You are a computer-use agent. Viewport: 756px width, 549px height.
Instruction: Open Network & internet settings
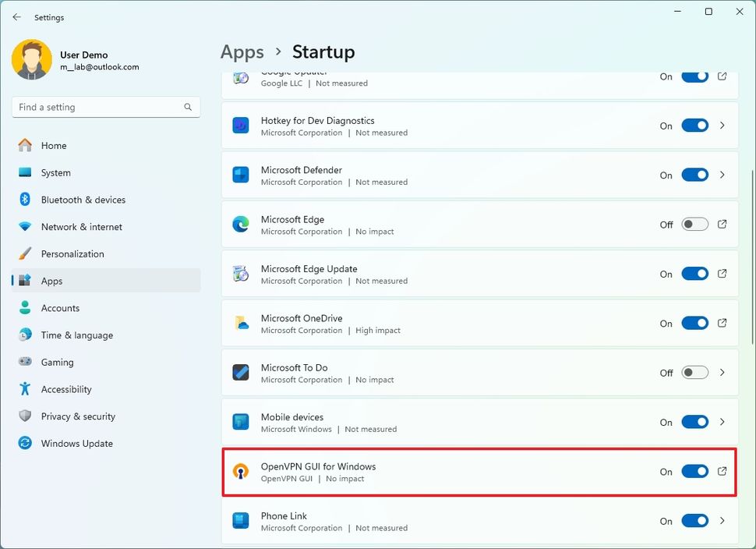coord(82,226)
